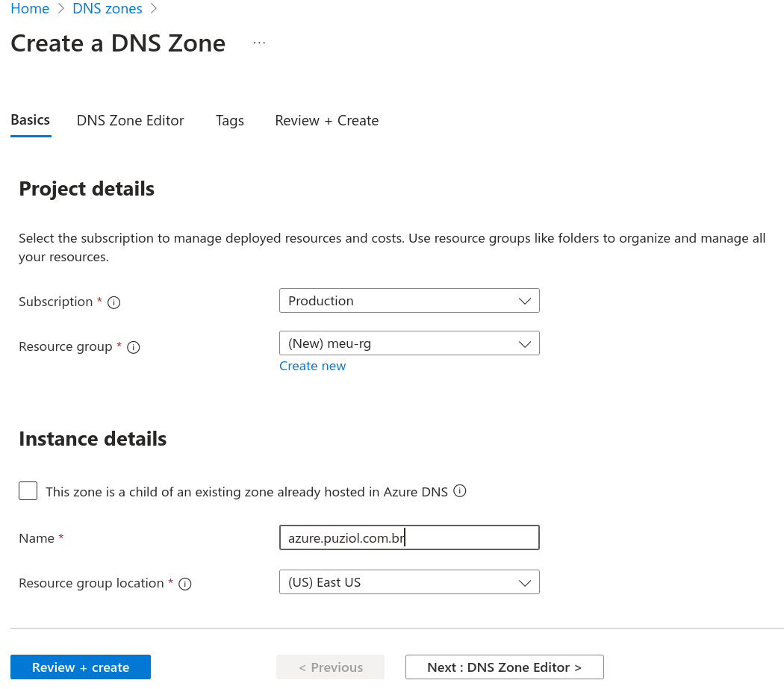784x689 pixels.
Task: Click the zone Name input field
Action: [x=409, y=537]
